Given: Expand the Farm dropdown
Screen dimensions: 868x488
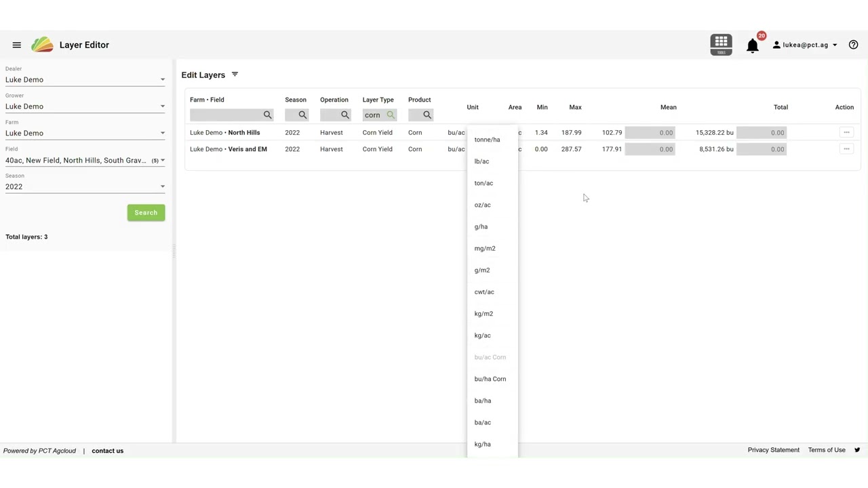Looking at the screenshot, I should click(85, 134).
